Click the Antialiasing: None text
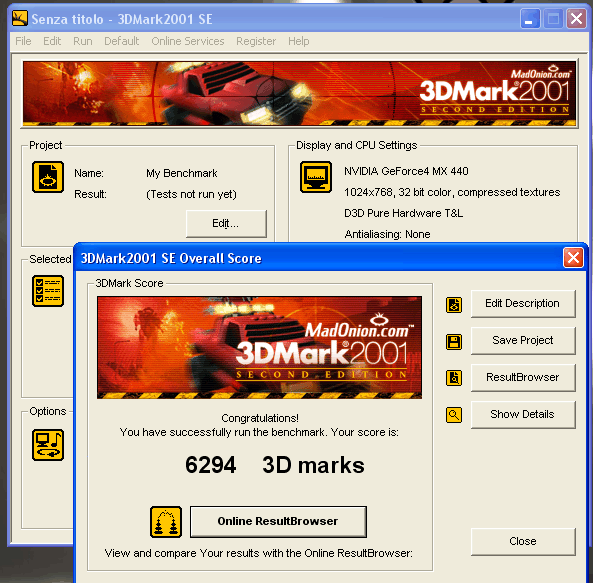The image size is (593, 583). point(387,234)
